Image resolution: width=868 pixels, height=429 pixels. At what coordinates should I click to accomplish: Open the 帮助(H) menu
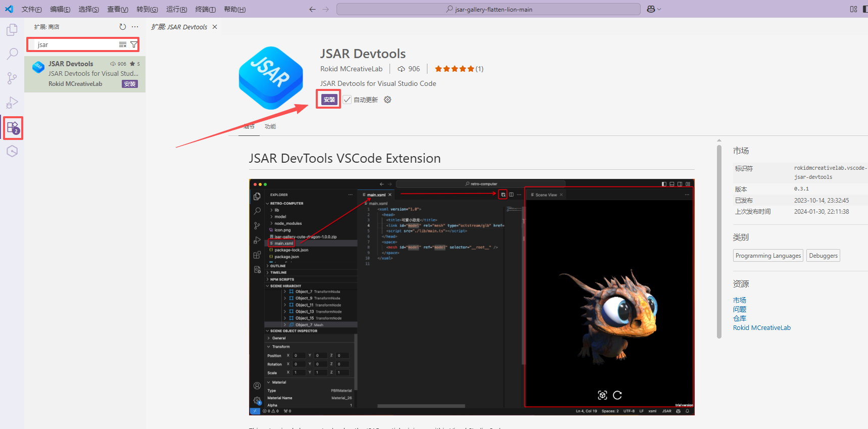(x=234, y=9)
